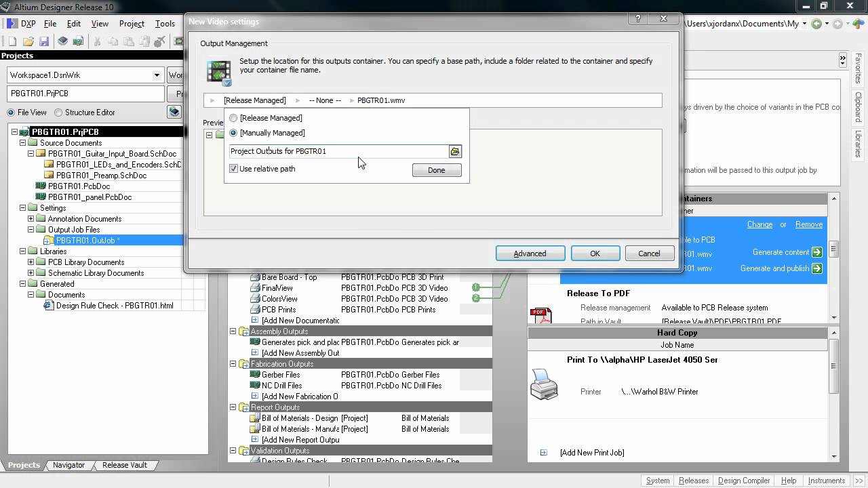The image size is (868, 488).
Task: Click the dialog help question mark button
Action: (638, 20)
